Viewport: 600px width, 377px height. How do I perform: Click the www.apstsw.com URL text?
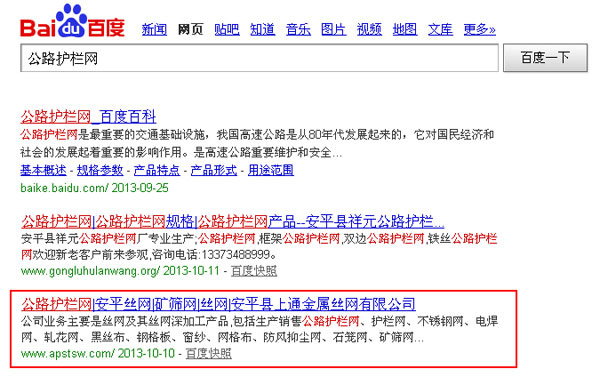click(x=68, y=353)
